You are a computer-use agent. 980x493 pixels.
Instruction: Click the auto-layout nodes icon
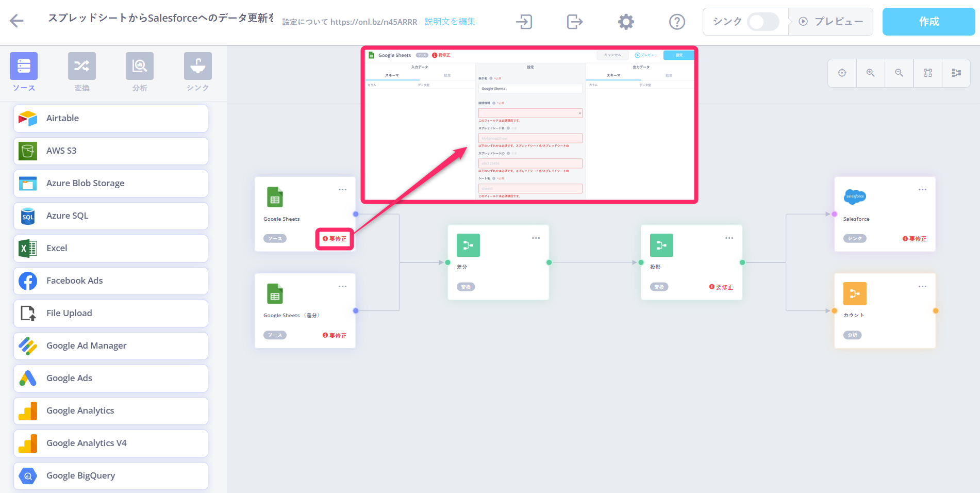(x=956, y=73)
